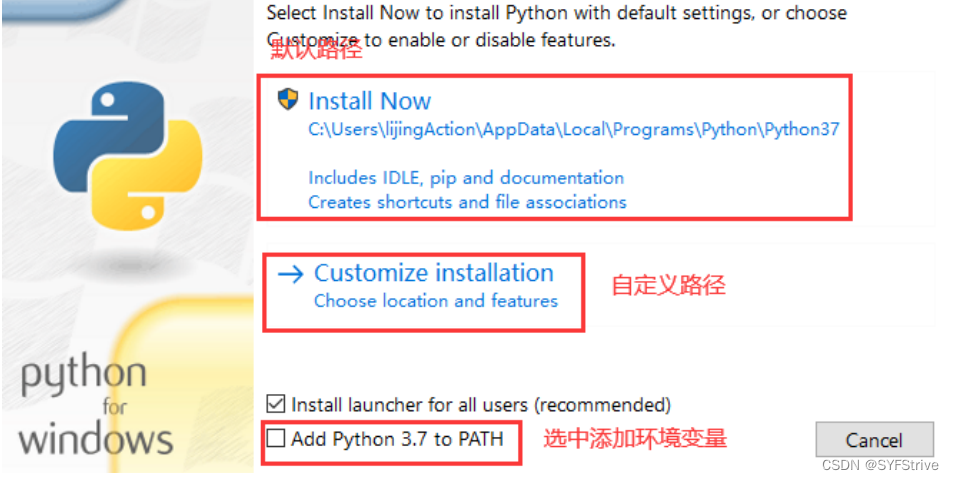
Task: Click the 'CSDN @SYFStrive' watermark
Action: pyautogui.click(x=880, y=465)
